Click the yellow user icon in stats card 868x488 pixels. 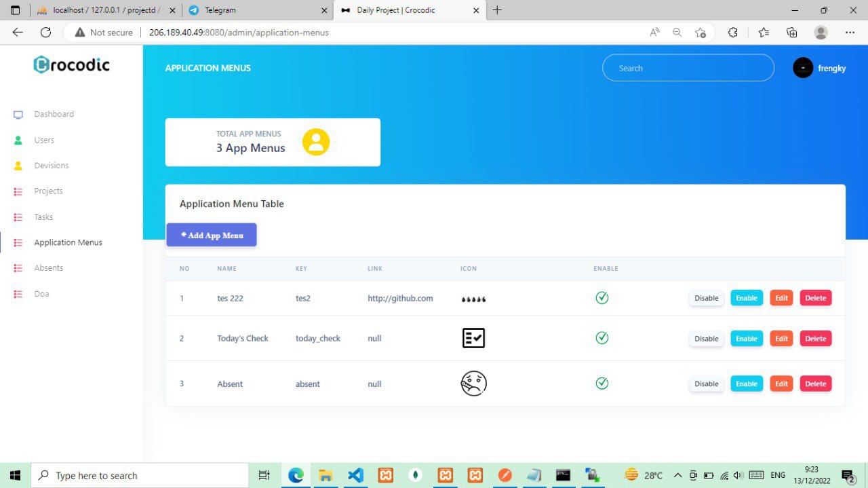click(x=315, y=142)
